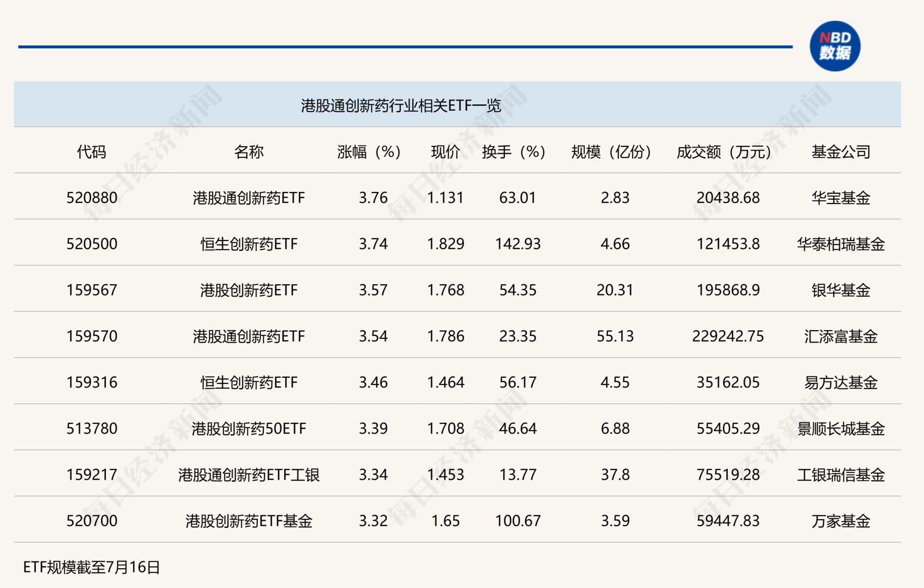Select 汇添富基金 company cell

(841, 336)
